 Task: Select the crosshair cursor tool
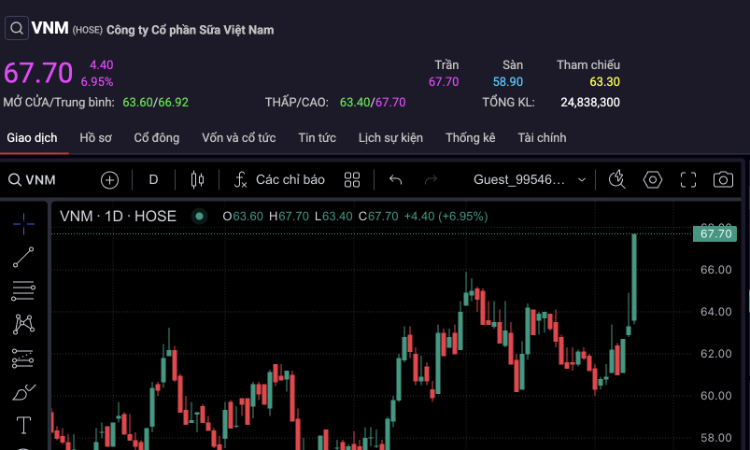(x=23, y=223)
